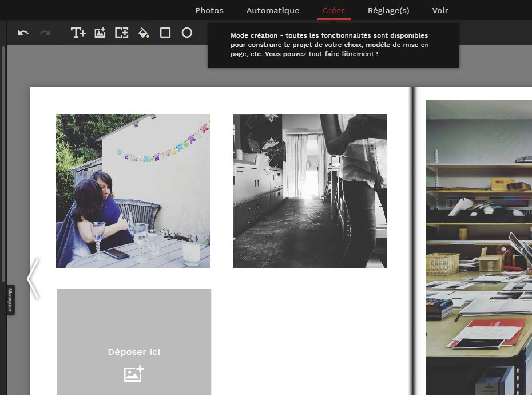Click the undo arrow icon
This screenshot has width=532, height=395.
click(23, 33)
